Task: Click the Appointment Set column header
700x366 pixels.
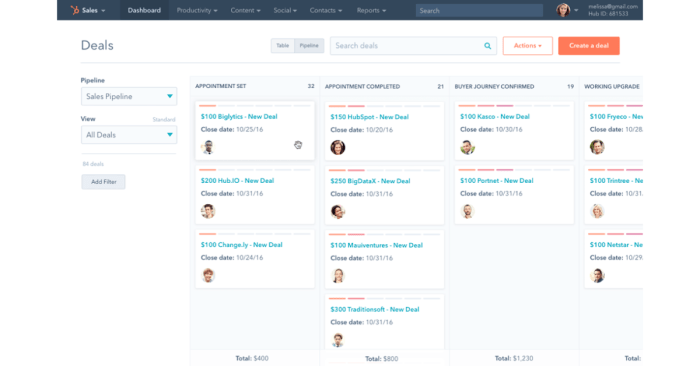Action: (x=221, y=86)
